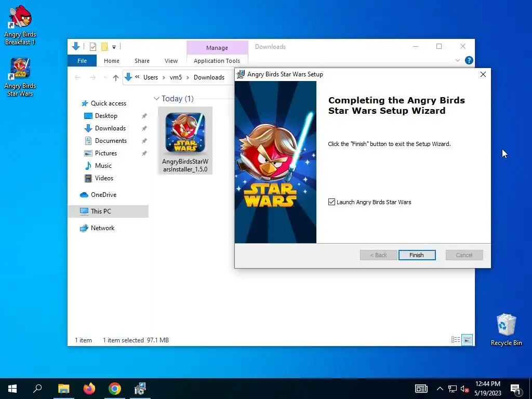Expand hidden breadcrumb path chevrons

pyautogui.click(x=137, y=77)
